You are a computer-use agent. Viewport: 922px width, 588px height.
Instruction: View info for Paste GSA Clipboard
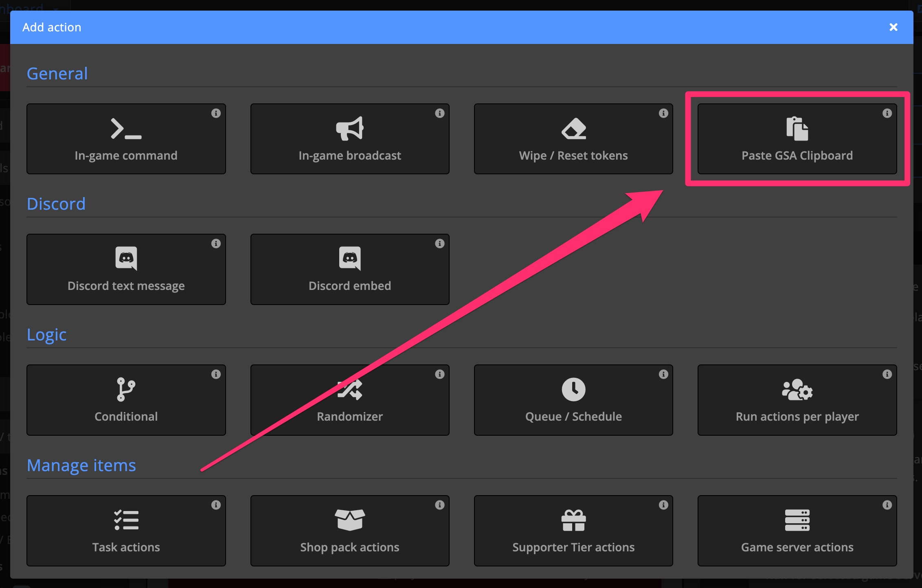coord(887,113)
